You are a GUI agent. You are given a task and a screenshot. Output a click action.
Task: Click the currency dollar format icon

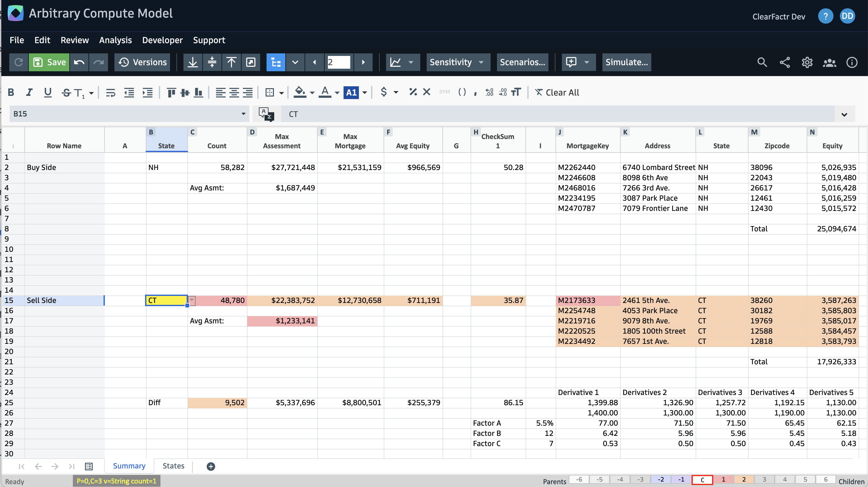(x=384, y=92)
